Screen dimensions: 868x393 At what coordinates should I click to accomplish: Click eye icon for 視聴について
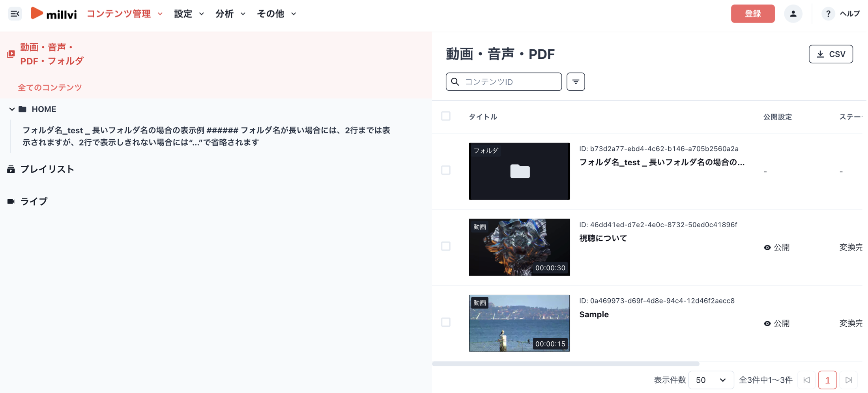[x=767, y=247]
